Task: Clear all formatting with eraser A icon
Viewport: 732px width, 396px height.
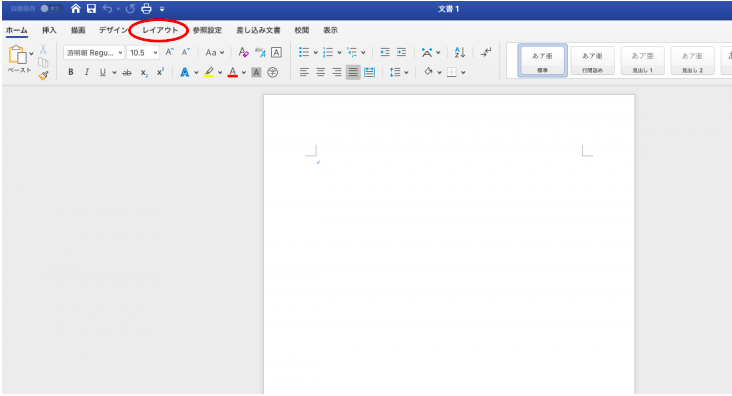Action: tap(243, 52)
